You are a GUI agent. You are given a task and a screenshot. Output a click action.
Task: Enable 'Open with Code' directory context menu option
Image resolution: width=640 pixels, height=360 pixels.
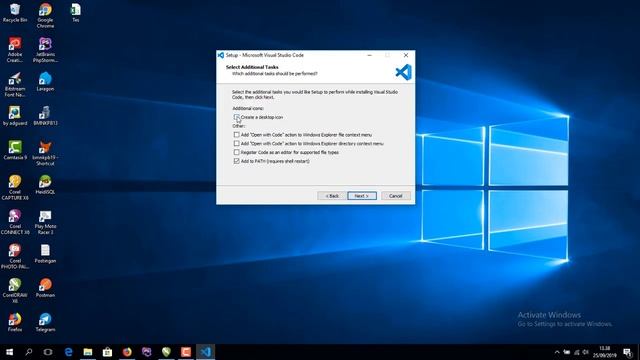coord(237,144)
